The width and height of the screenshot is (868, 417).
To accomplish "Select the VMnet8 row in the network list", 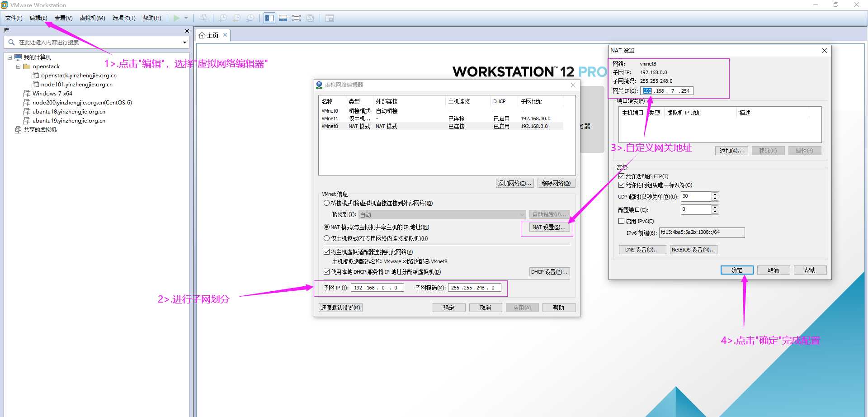I will pyautogui.click(x=442, y=126).
